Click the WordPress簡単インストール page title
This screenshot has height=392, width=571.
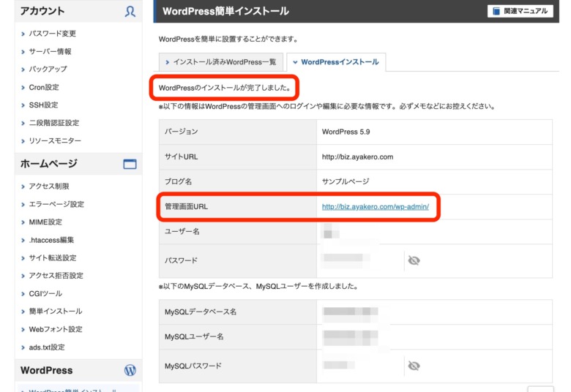pos(225,11)
